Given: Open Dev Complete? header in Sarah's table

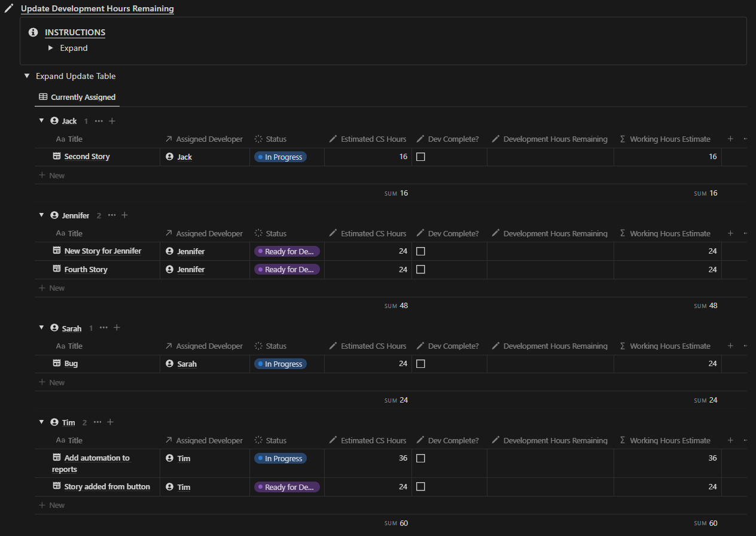Looking at the screenshot, I should [x=449, y=346].
